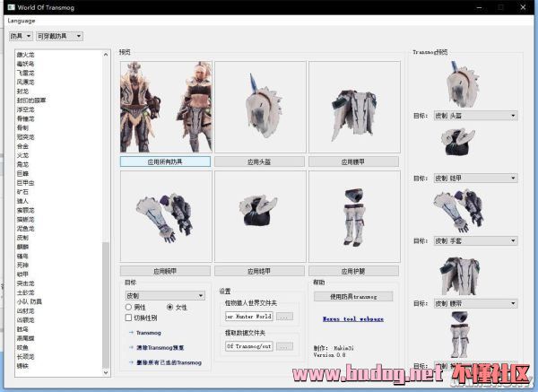Open the 皮制 铠甲 target dropdown
The image size is (538, 392).
[475, 179]
